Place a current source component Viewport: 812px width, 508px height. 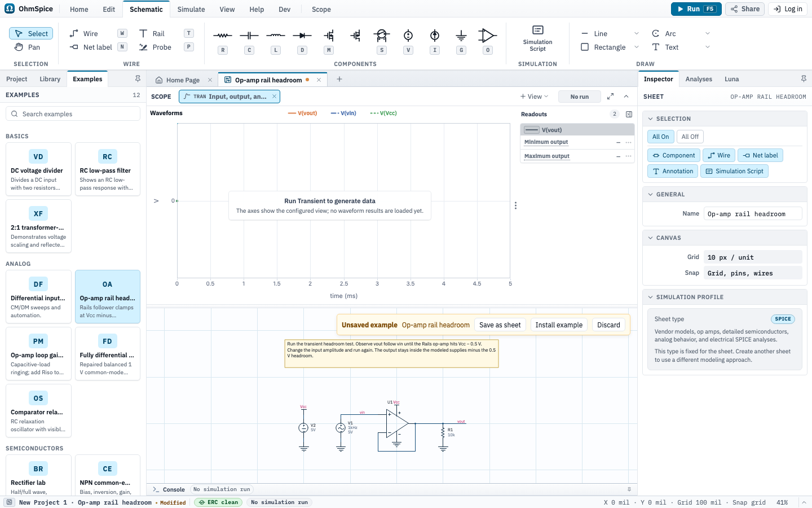click(x=435, y=36)
